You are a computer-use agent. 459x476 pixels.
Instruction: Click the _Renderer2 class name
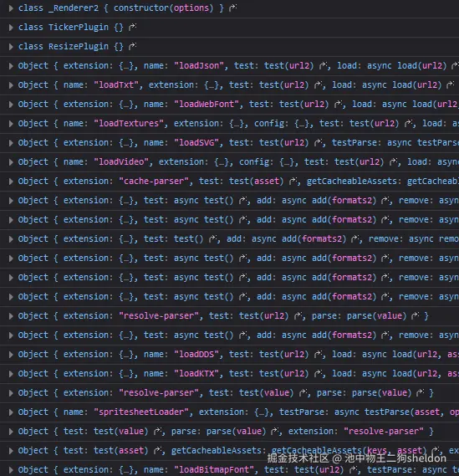tap(74, 8)
